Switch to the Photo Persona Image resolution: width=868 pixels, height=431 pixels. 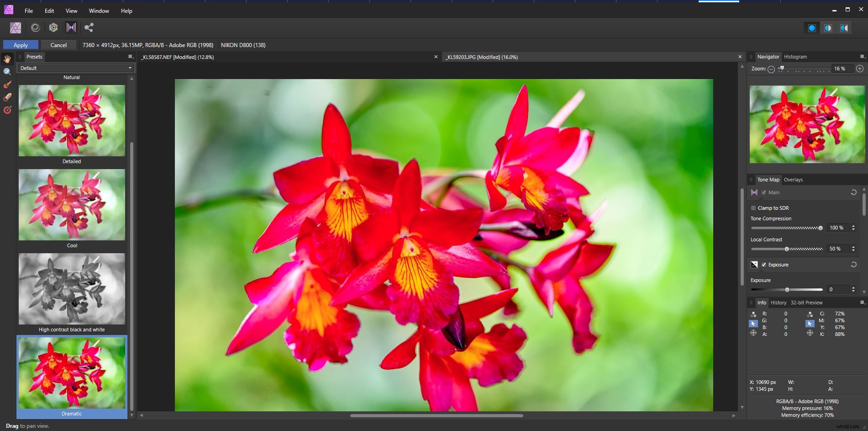pos(16,27)
